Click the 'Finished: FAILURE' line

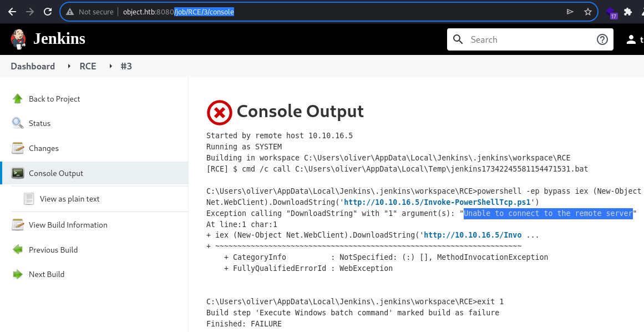tap(244, 324)
